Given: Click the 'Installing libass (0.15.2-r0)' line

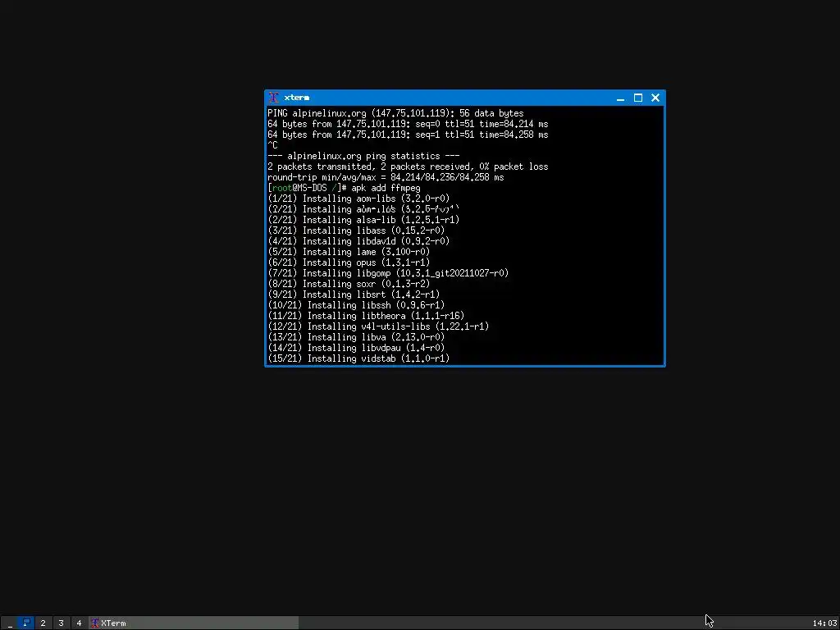Looking at the screenshot, I should (x=356, y=231).
